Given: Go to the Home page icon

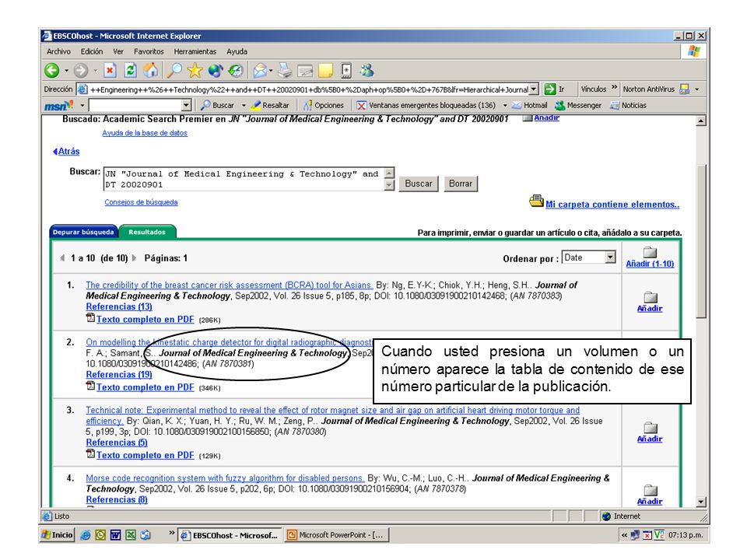Looking at the screenshot, I should click(150, 71).
